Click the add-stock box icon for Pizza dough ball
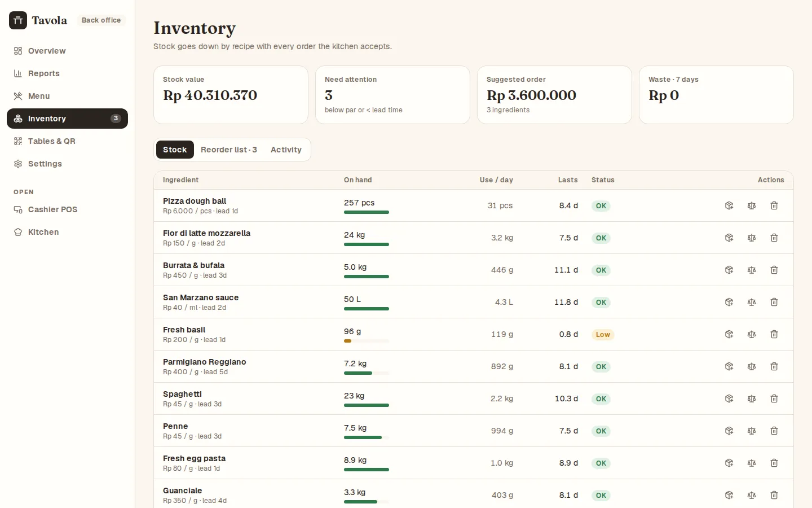The image size is (812, 508). [x=729, y=205]
